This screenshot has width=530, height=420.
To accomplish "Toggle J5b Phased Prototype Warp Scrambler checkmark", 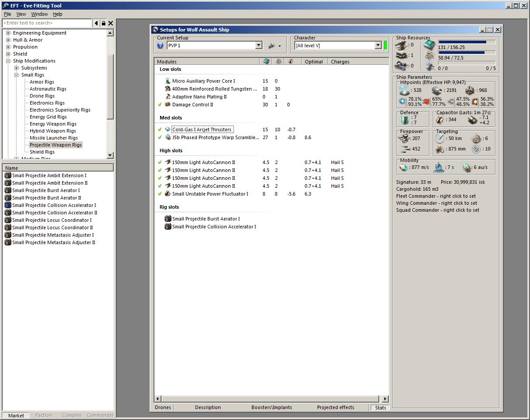I will click(160, 137).
